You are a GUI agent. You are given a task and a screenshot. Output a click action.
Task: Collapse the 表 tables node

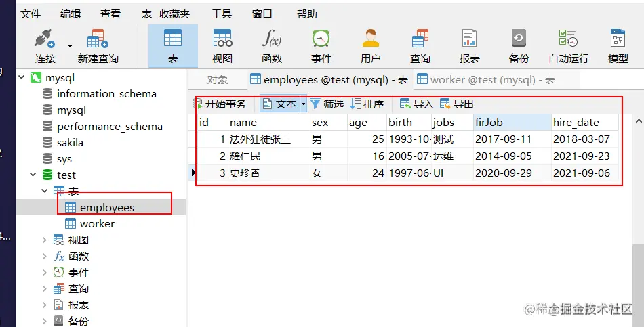pos(44,191)
